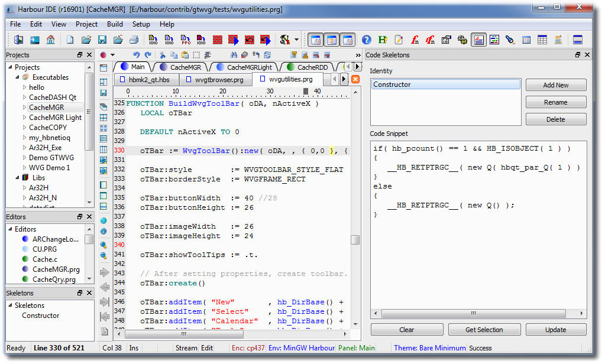Click the scissors Cut icon
Screen dimensions: 605x364
pos(162,55)
